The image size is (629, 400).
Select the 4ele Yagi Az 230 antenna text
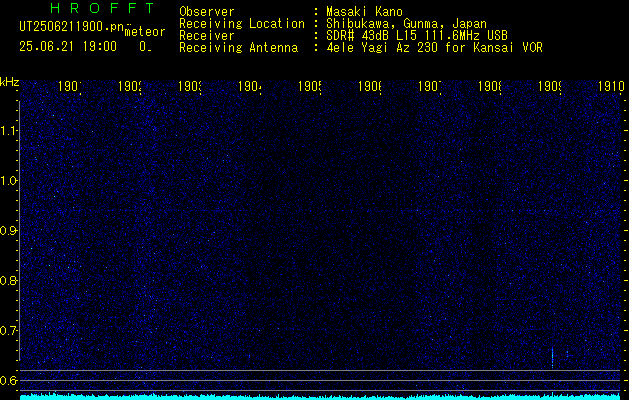pos(434,48)
